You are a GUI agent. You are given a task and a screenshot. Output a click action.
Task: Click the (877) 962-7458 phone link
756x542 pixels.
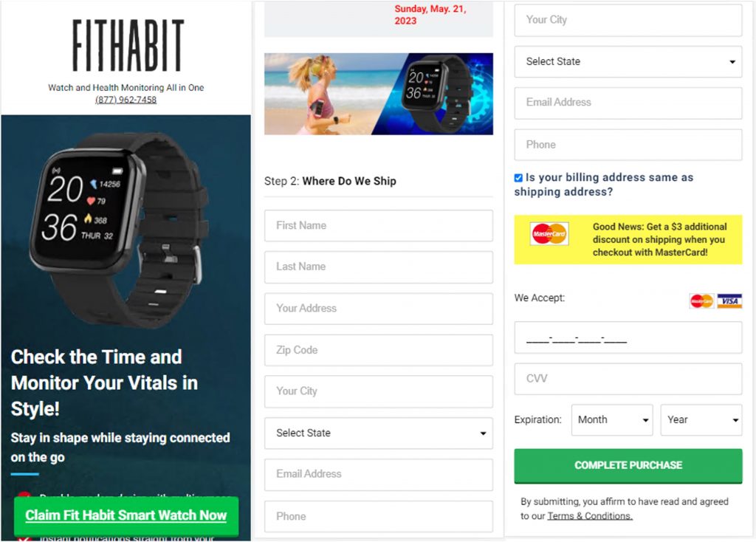(126, 100)
